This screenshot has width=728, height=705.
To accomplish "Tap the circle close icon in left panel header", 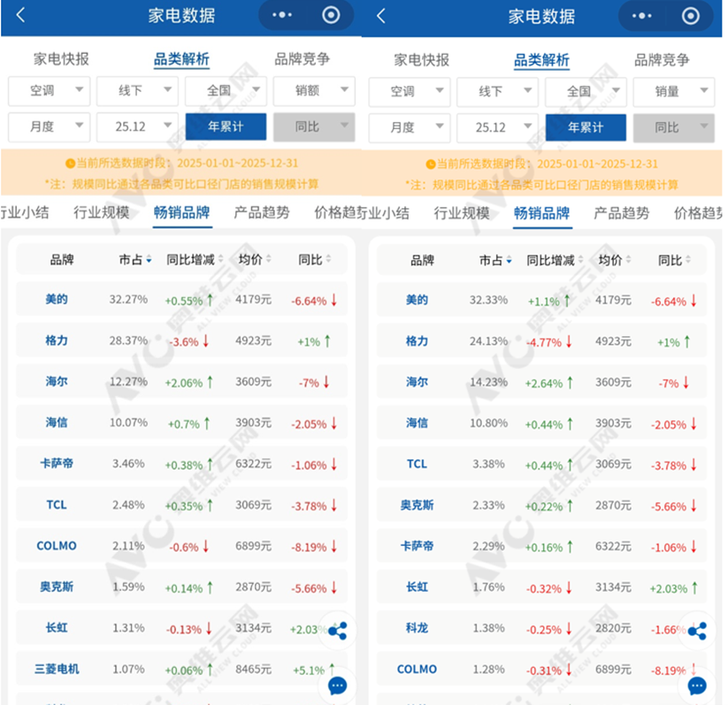I will 331,16.
